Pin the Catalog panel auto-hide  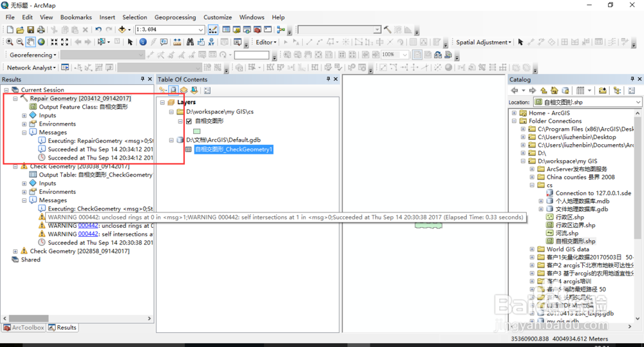tap(632, 79)
